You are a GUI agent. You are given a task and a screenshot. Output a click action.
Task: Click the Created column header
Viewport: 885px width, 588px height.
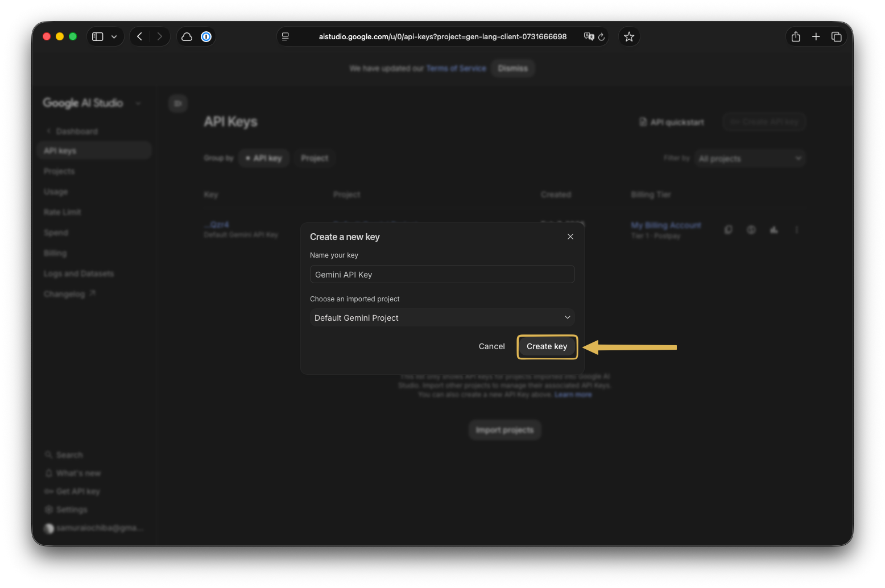(556, 194)
